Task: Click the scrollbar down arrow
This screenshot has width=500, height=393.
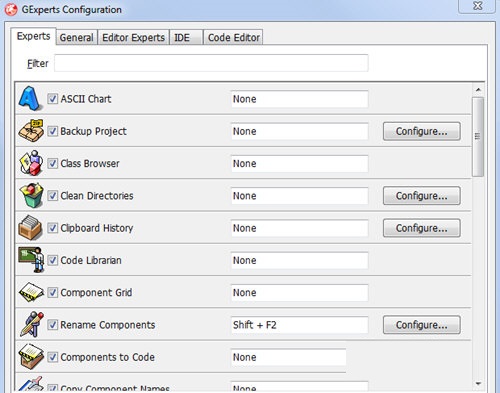Action: coord(478,384)
